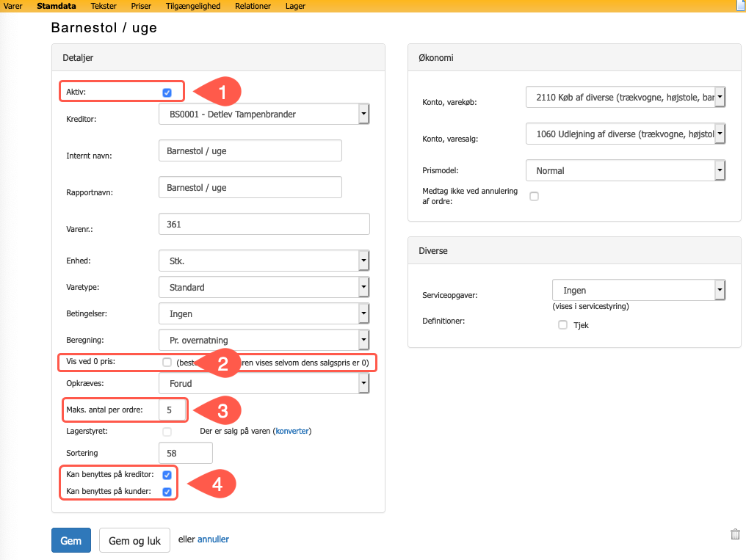Click Maks. antal per ordre field
Screen dimensions: 746x560
(x=173, y=410)
